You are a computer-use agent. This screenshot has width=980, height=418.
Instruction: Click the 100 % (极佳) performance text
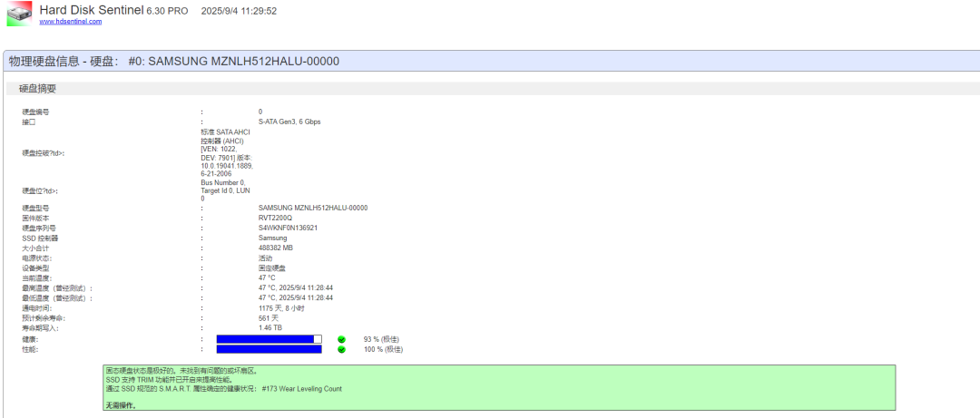coord(383,349)
